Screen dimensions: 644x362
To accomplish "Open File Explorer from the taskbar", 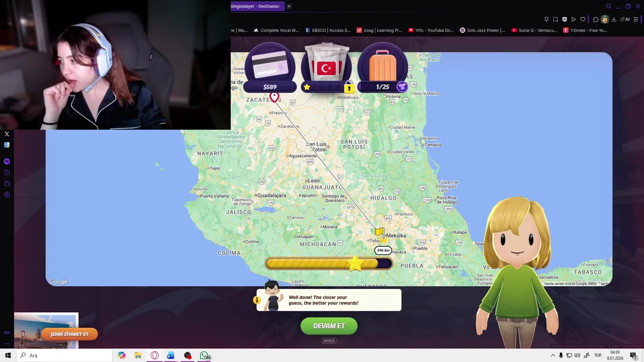I will pyautogui.click(x=138, y=355).
